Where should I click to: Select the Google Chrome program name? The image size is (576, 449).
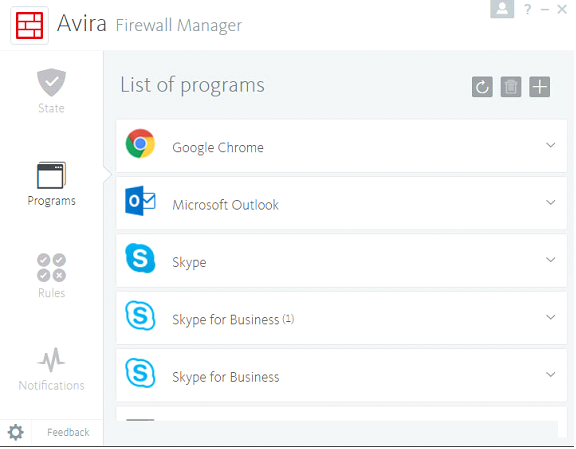click(x=218, y=148)
